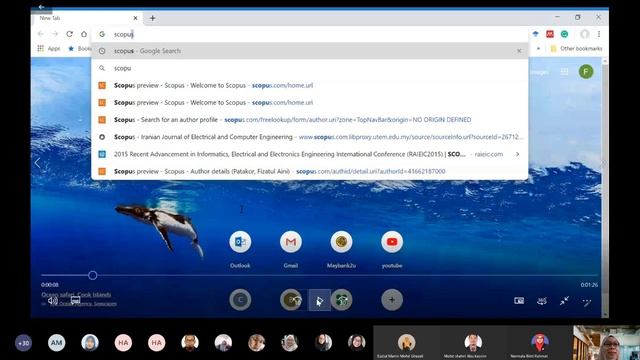Click the video progress slider handle

pyautogui.click(x=93, y=276)
